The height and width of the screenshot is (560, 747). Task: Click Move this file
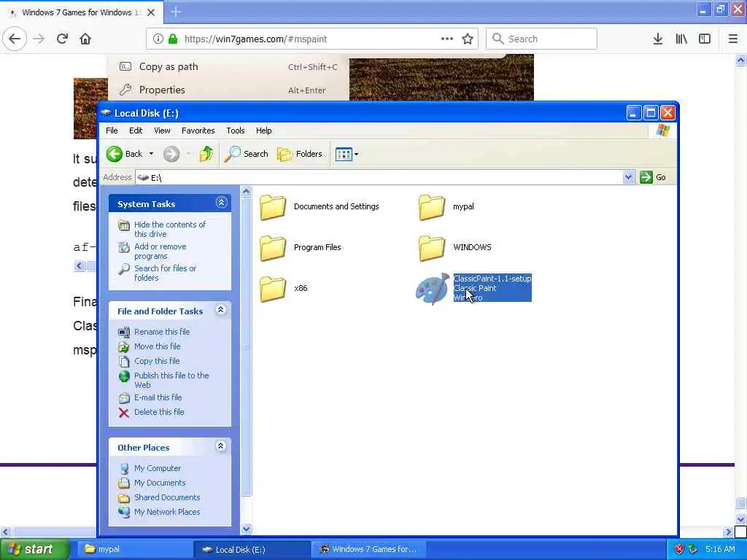tap(158, 346)
